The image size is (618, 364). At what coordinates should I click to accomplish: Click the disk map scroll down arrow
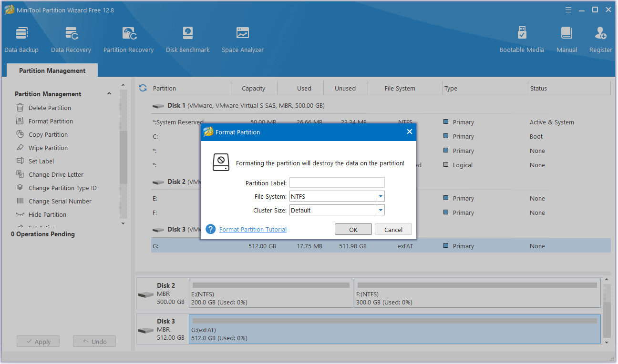pyautogui.click(x=607, y=342)
